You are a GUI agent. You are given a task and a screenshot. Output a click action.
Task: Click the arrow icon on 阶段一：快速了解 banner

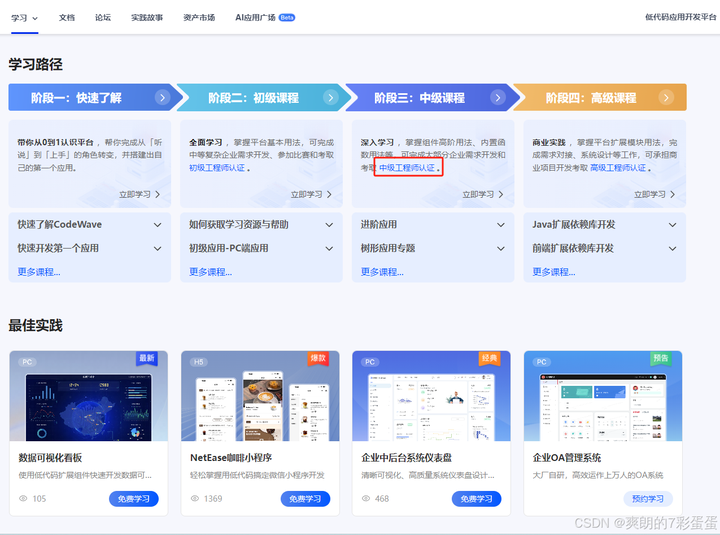162,97
